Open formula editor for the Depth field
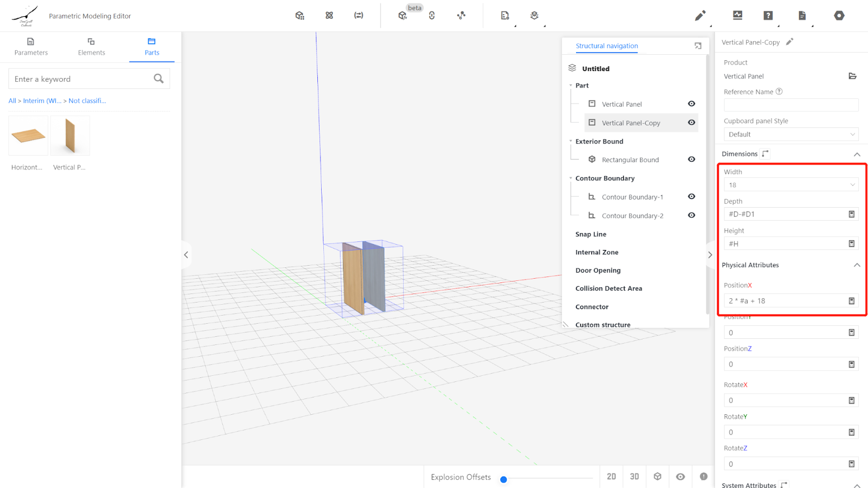Image resolution: width=868 pixels, height=488 pixels. coord(851,214)
